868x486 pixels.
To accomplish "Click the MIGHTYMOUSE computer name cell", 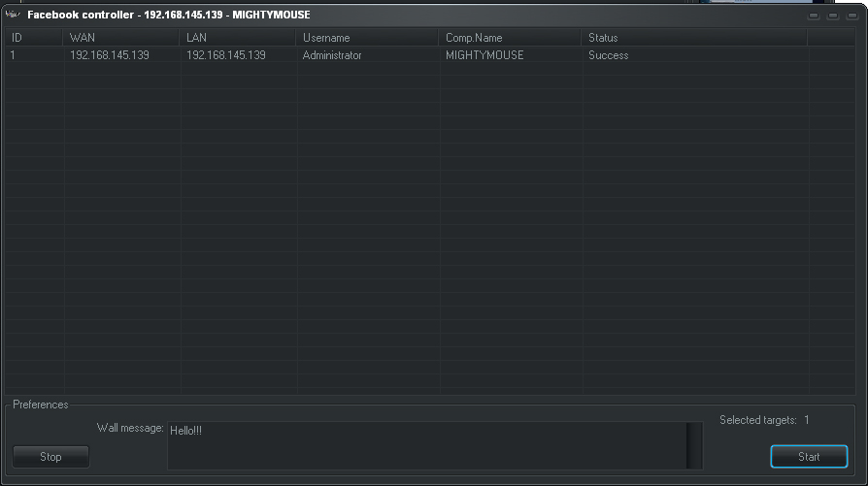I will pyautogui.click(x=484, y=55).
